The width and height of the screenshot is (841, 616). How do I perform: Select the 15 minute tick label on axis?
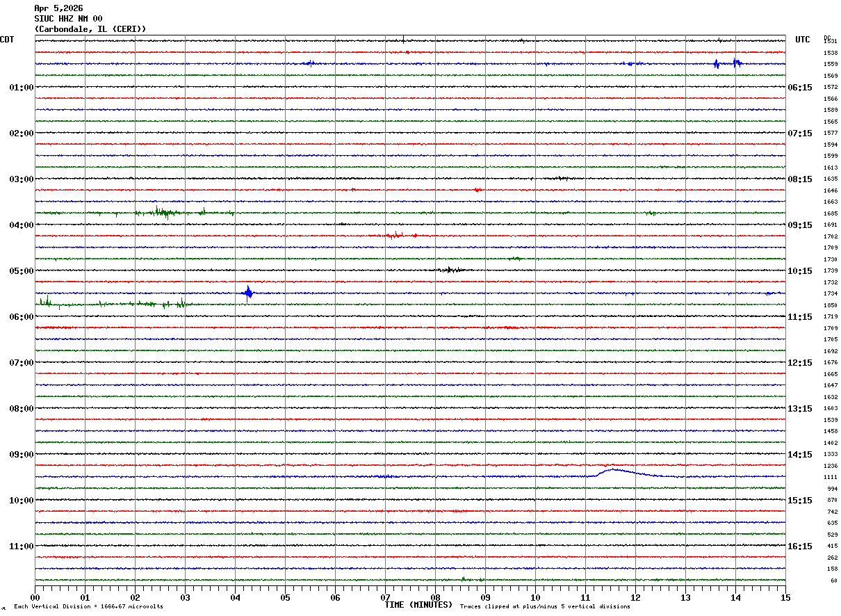(x=785, y=597)
